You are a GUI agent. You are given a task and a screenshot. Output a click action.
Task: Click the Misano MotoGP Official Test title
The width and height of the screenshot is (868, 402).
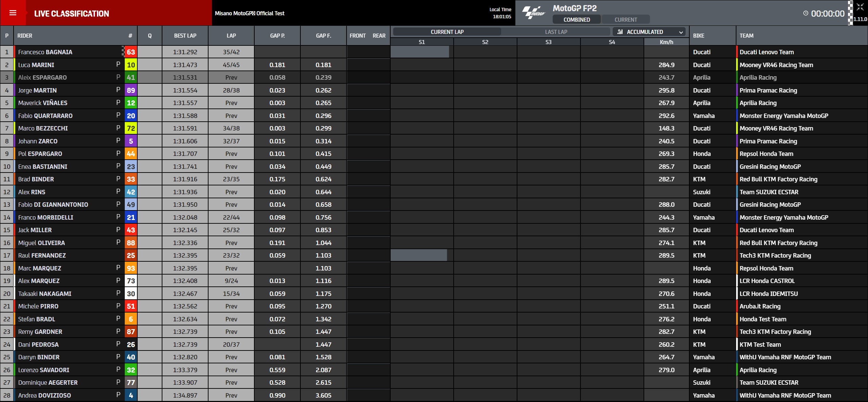click(x=250, y=13)
